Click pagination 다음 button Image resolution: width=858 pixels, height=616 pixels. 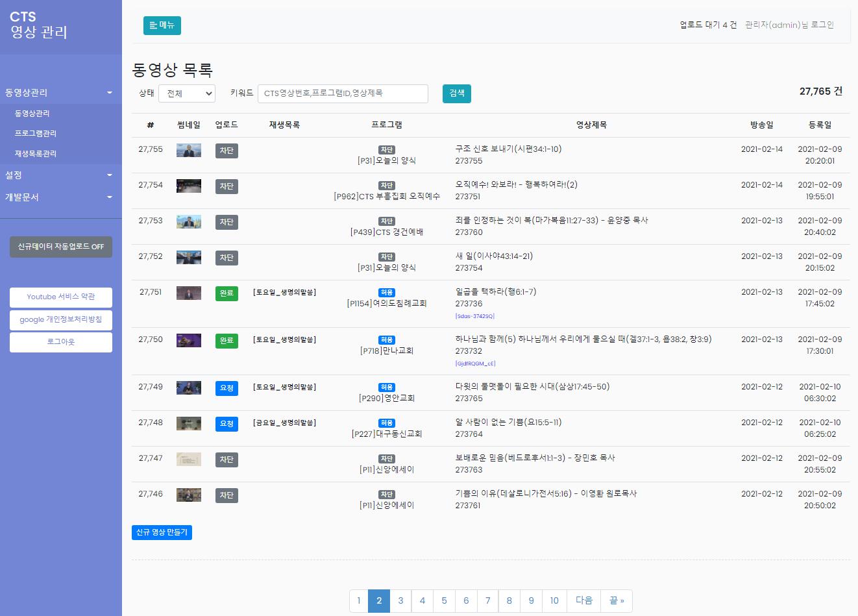pos(584,600)
